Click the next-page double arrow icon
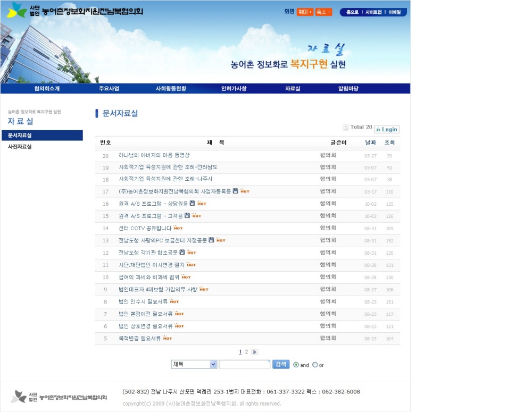The height and width of the screenshot is (412, 532). pos(254,352)
